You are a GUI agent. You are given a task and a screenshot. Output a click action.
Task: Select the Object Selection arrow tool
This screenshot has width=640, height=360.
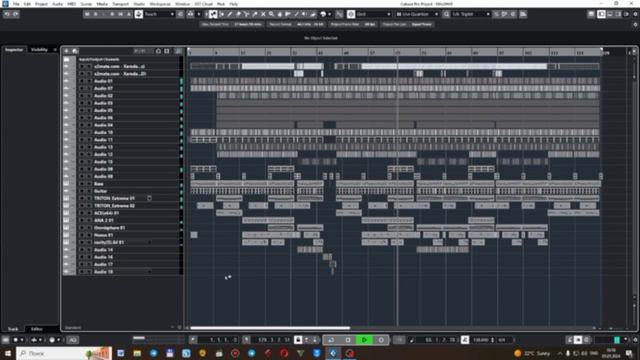point(213,14)
